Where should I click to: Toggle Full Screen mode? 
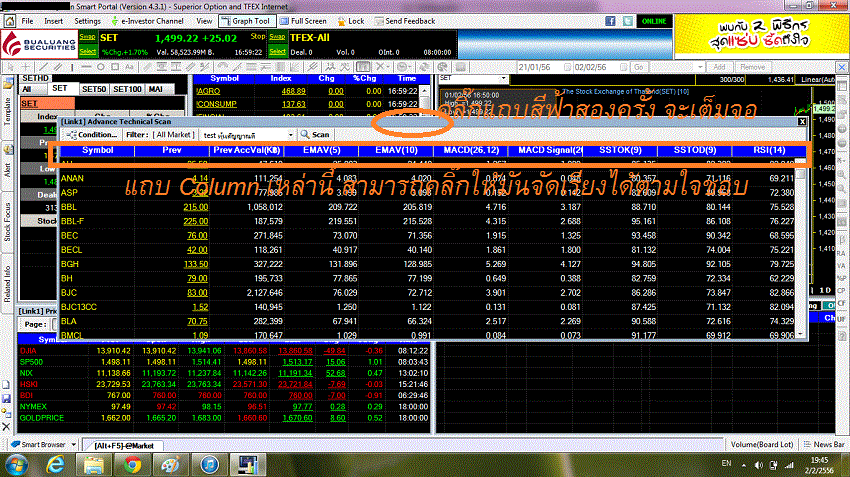[x=303, y=21]
